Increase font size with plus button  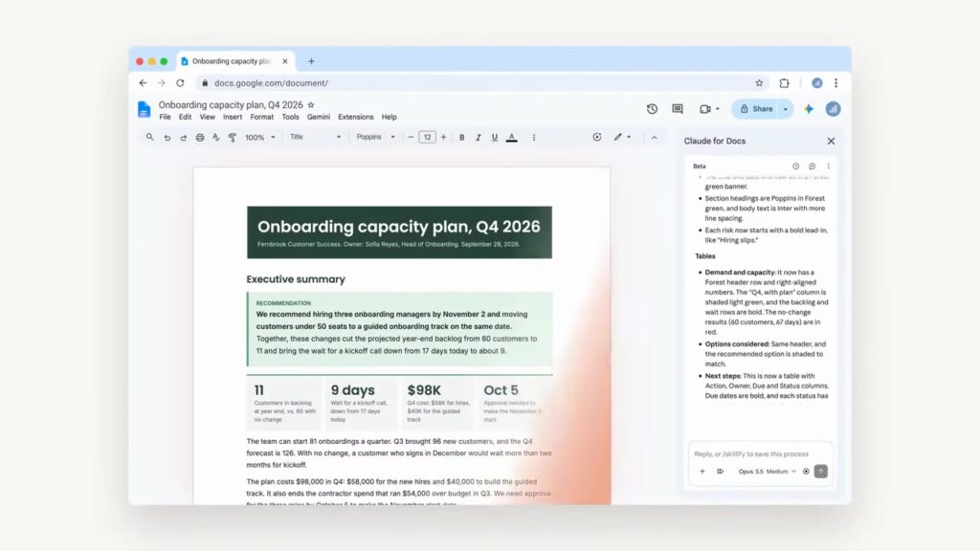click(443, 138)
